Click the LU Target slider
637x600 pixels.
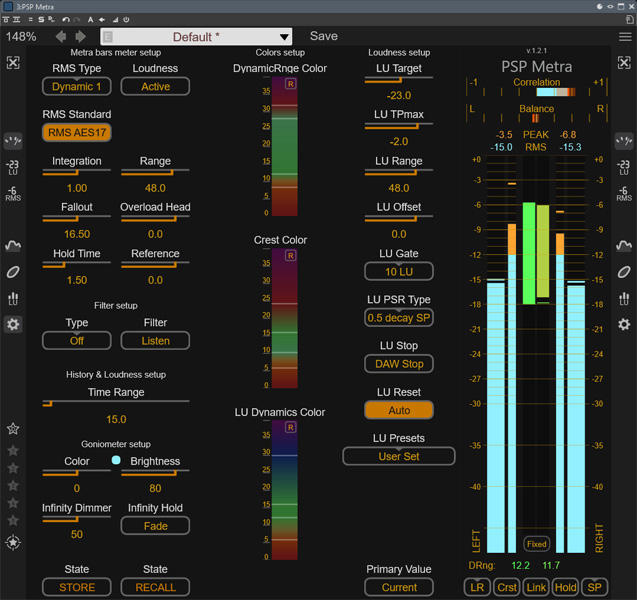(399, 79)
